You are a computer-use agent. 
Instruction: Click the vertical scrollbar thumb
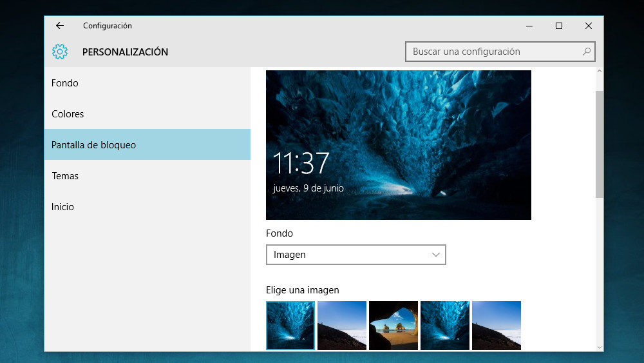pyautogui.click(x=599, y=144)
